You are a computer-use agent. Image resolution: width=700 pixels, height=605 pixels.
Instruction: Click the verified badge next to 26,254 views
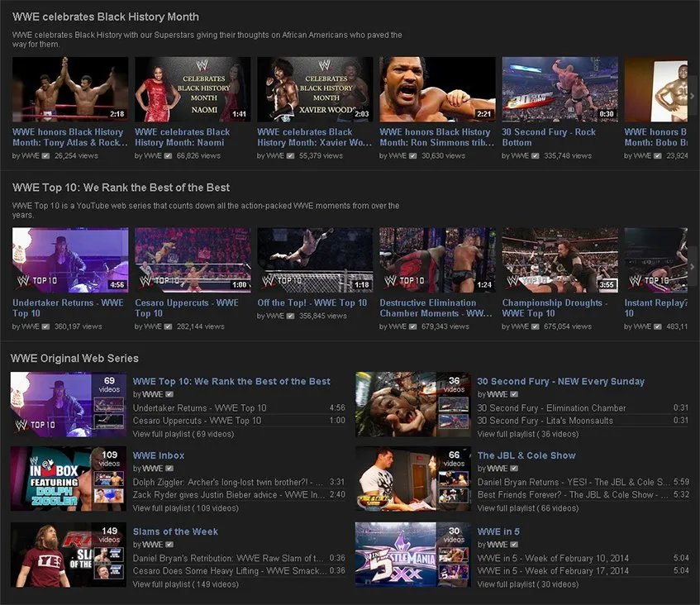point(45,156)
